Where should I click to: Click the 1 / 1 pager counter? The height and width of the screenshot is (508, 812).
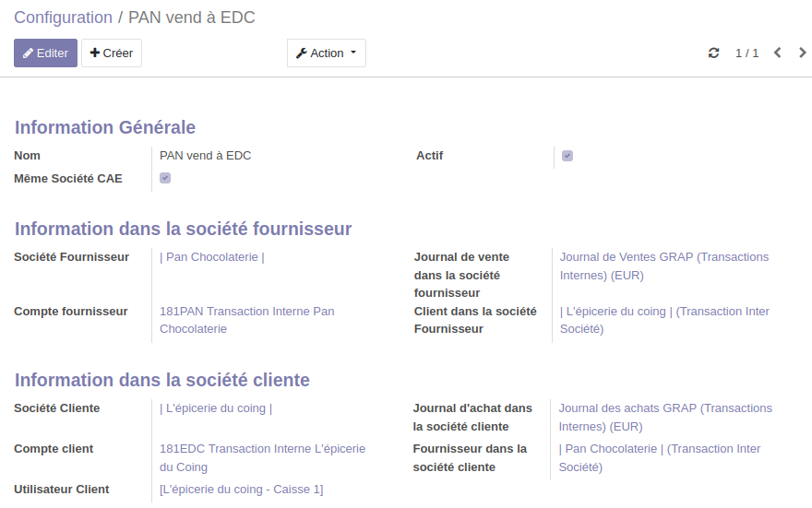tap(746, 53)
